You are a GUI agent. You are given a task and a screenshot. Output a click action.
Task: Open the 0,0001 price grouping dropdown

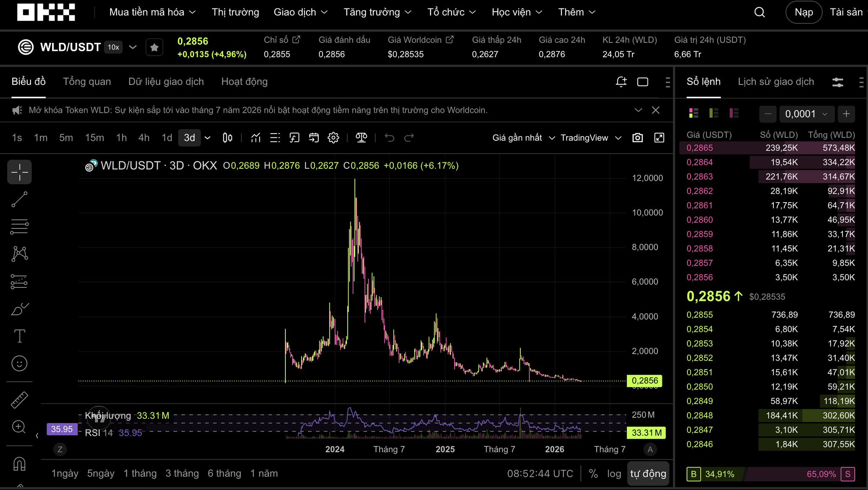point(806,114)
